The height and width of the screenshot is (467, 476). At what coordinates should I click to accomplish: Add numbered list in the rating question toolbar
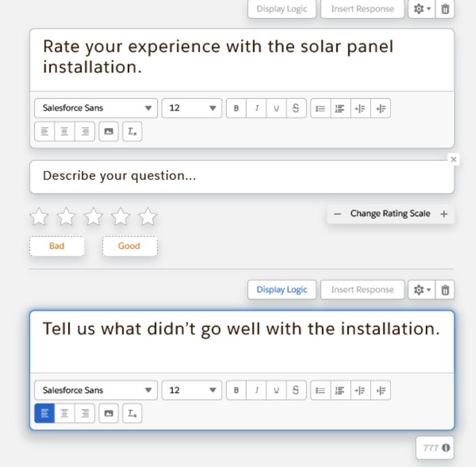pos(340,108)
